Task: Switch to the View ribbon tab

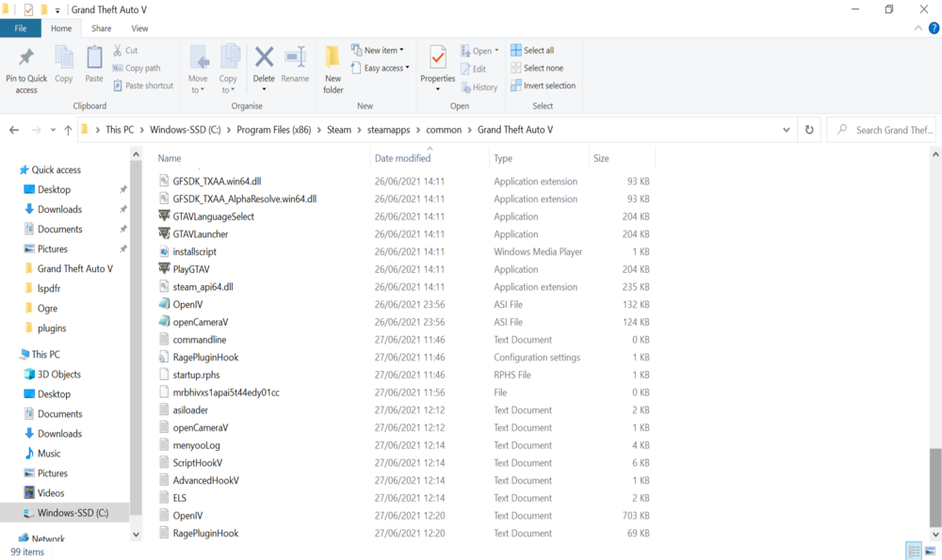Action: 140,28
